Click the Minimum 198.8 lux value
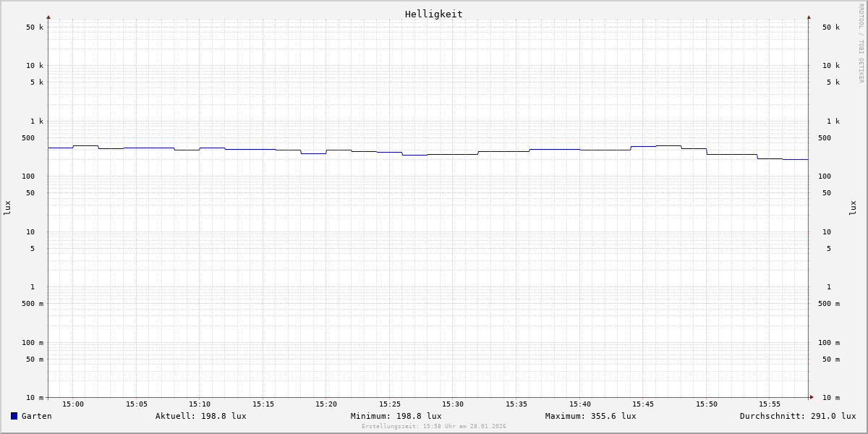Image resolution: width=868 pixels, height=434 pixels. pos(396,416)
